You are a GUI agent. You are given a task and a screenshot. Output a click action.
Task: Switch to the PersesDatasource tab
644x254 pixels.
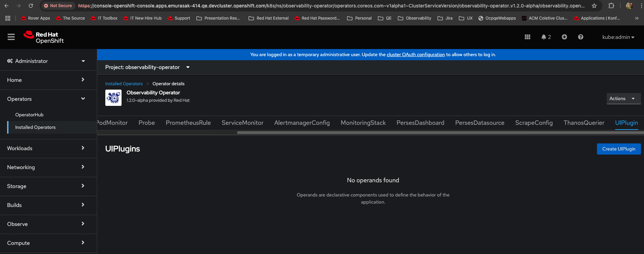(x=480, y=123)
